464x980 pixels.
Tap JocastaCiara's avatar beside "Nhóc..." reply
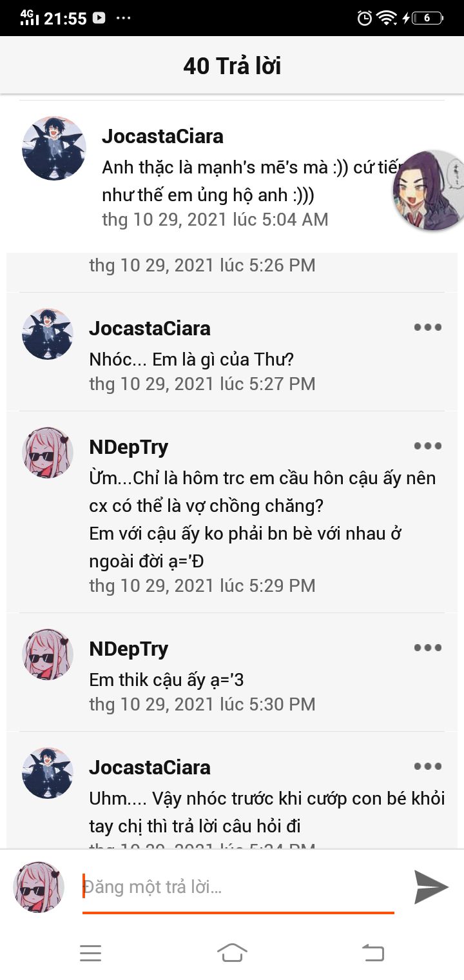coord(48,334)
